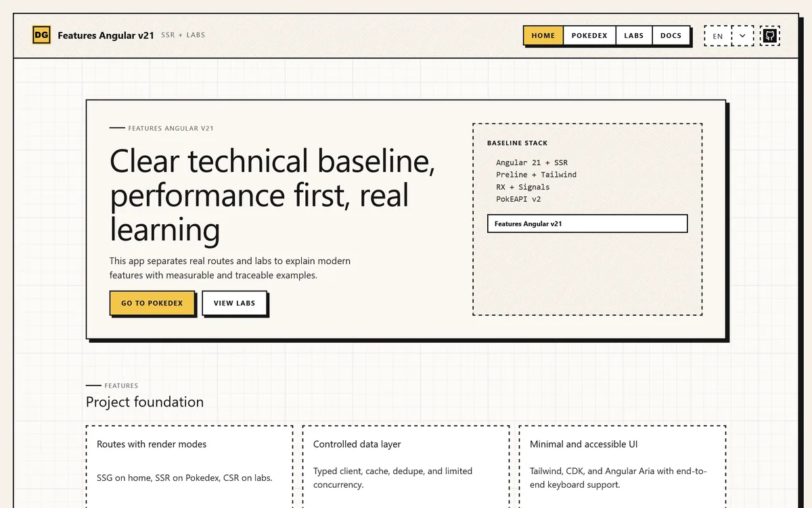This screenshot has height=508, width=812.
Task: Go to the Home tab
Action: (x=543, y=36)
